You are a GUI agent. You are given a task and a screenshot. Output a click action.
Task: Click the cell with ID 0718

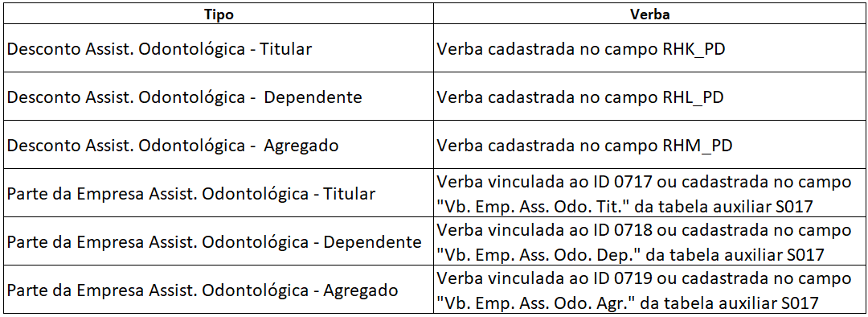pos(650,241)
